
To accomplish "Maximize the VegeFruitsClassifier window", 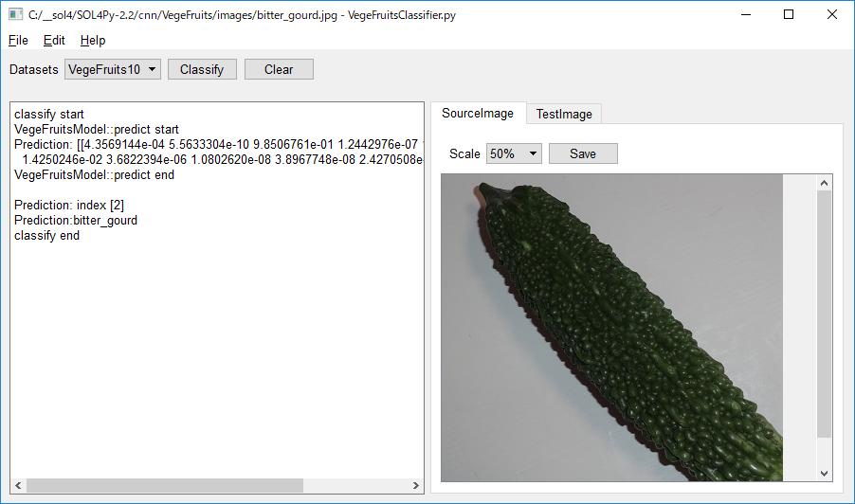I will pos(789,15).
